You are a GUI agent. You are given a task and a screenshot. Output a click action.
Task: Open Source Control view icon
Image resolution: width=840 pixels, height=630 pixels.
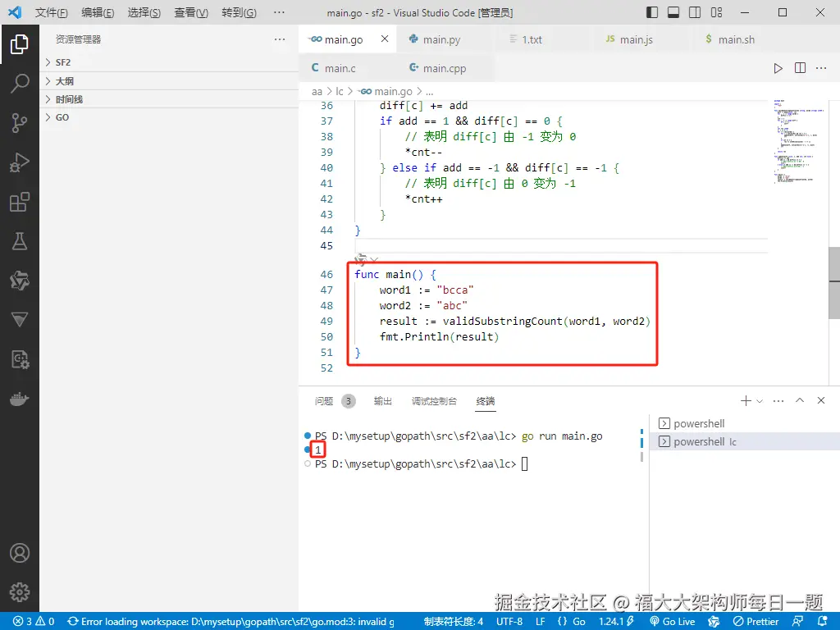(20, 123)
